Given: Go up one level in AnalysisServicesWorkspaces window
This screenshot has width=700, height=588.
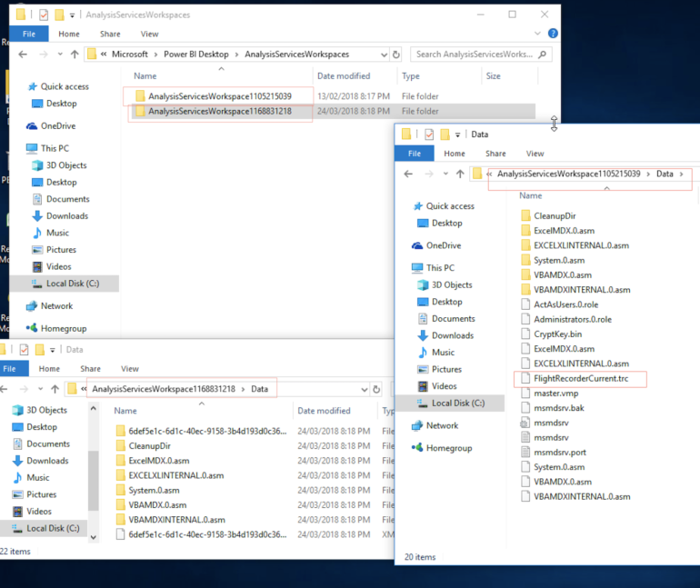Looking at the screenshot, I should (x=75, y=55).
